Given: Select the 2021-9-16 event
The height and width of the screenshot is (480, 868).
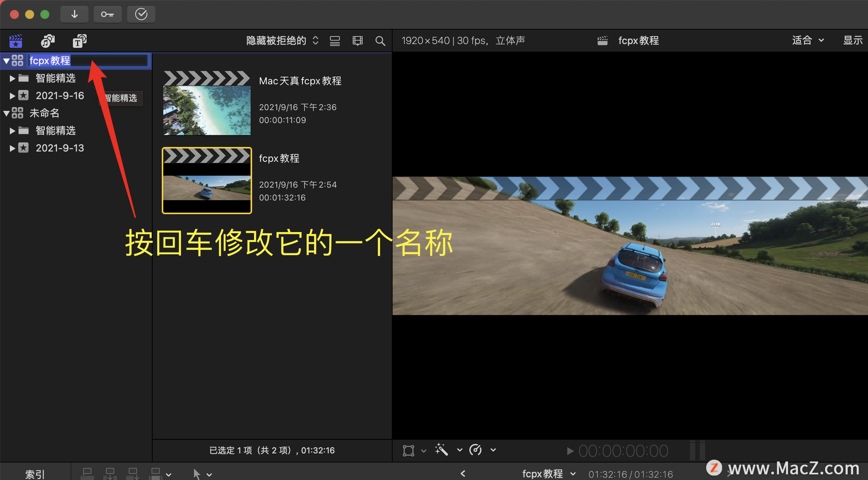Looking at the screenshot, I should point(60,96).
